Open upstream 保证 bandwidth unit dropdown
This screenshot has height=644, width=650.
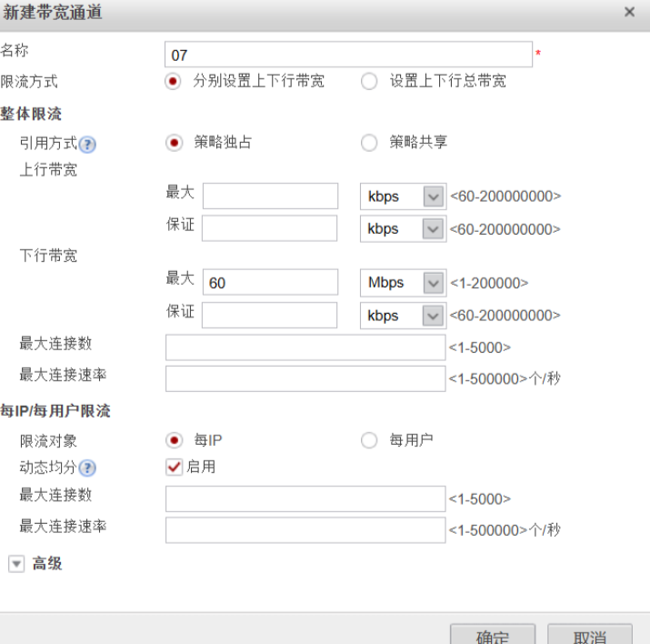(x=403, y=229)
